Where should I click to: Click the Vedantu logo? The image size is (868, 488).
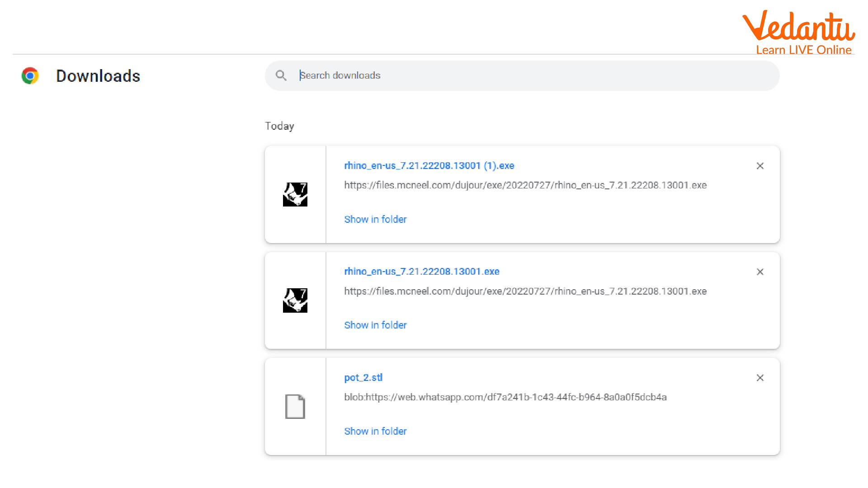tap(799, 32)
